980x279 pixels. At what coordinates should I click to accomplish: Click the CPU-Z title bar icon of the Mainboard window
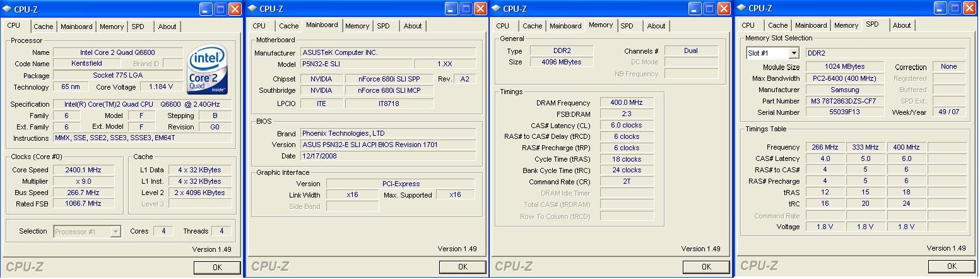(x=252, y=8)
